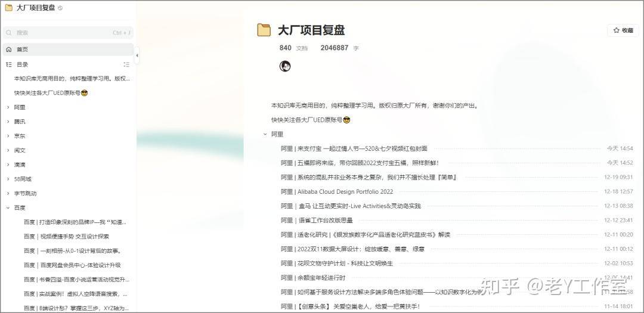This screenshot has width=644, height=313.
Task: Click the 840 文档 count
Action: [293, 48]
